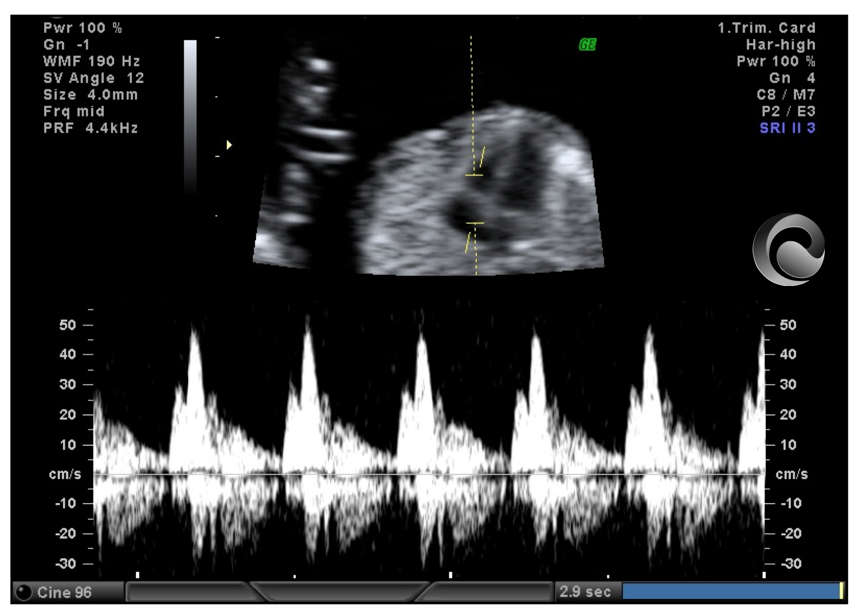Image resolution: width=858 pixels, height=616 pixels.
Task: Select the 'SRI II 3' setting
Action: point(788,128)
